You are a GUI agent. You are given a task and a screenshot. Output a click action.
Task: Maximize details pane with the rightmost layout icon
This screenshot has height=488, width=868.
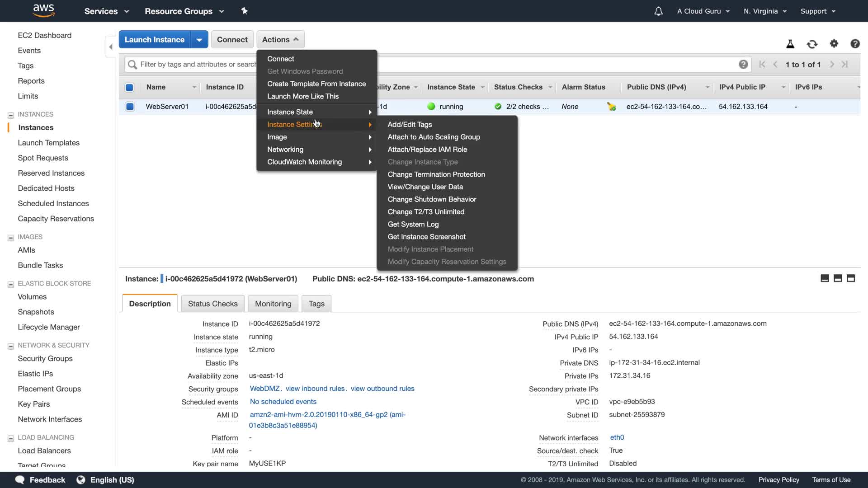click(x=850, y=278)
